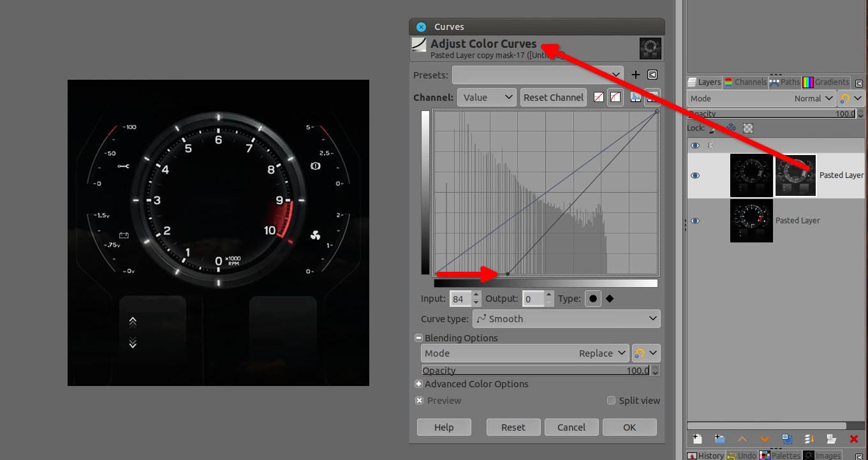Image resolution: width=868 pixels, height=460 pixels.
Task: Create a new layer
Action: coord(698,439)
